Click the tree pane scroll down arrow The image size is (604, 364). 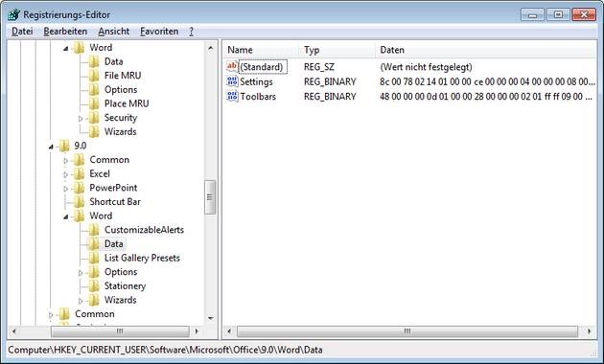pyautogui.click(x=210, y=318)
